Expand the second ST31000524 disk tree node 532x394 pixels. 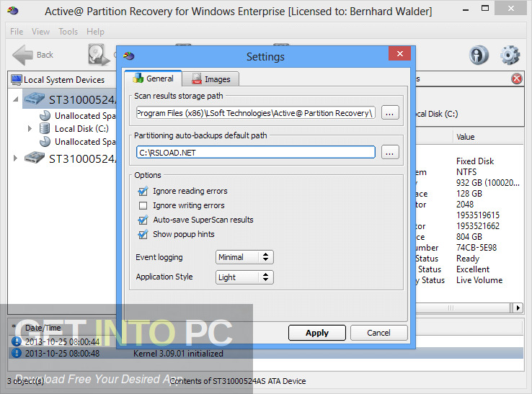15,158
